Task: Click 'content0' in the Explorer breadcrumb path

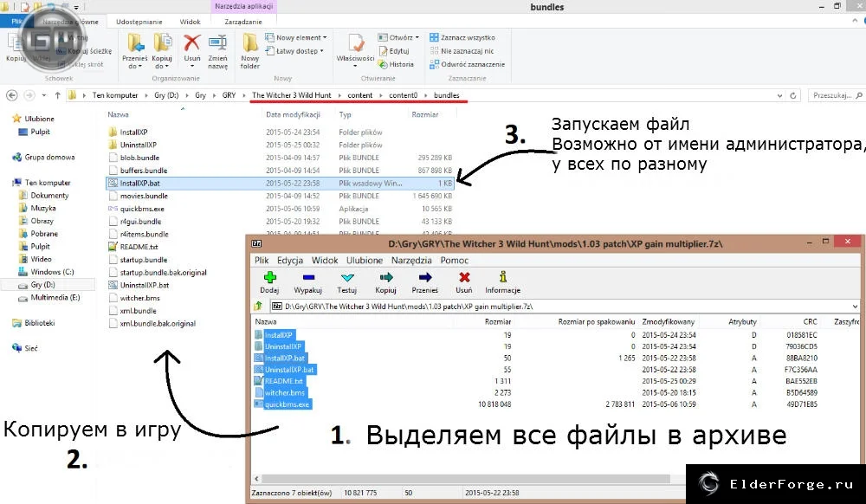Action: (404, 95)
